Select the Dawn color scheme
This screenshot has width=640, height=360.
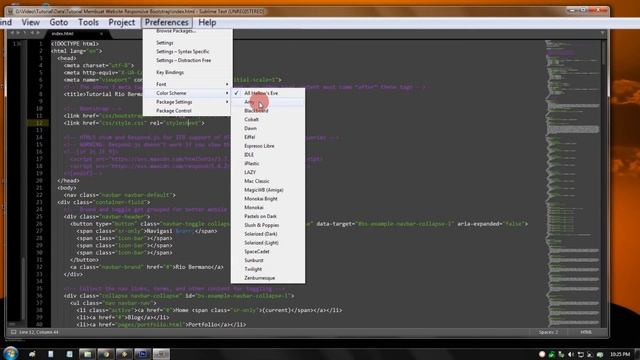click(x=268, y=128)
